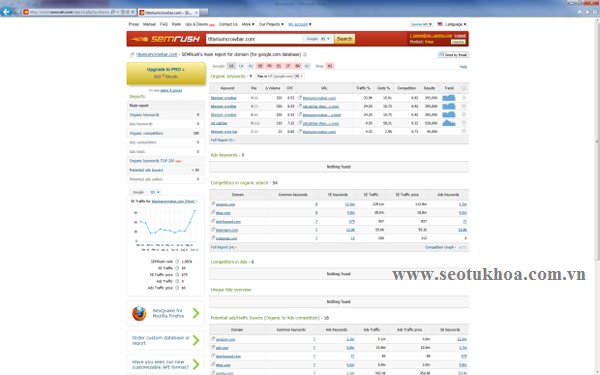Click the Send by Email button
Image resolution: width=600 pixels, height=375 pixels.
tap(453, 55)
